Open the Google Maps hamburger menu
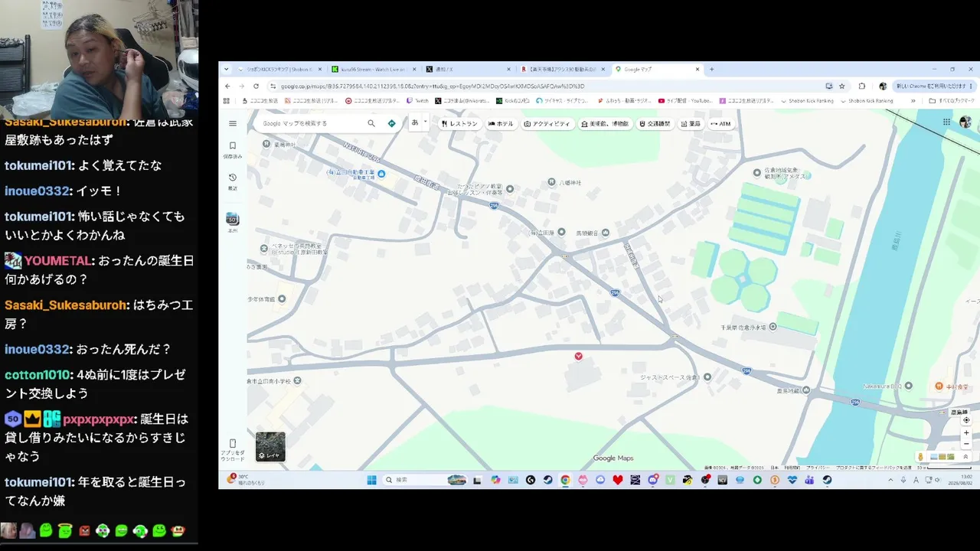980x551 pixels. click(233, 123)
